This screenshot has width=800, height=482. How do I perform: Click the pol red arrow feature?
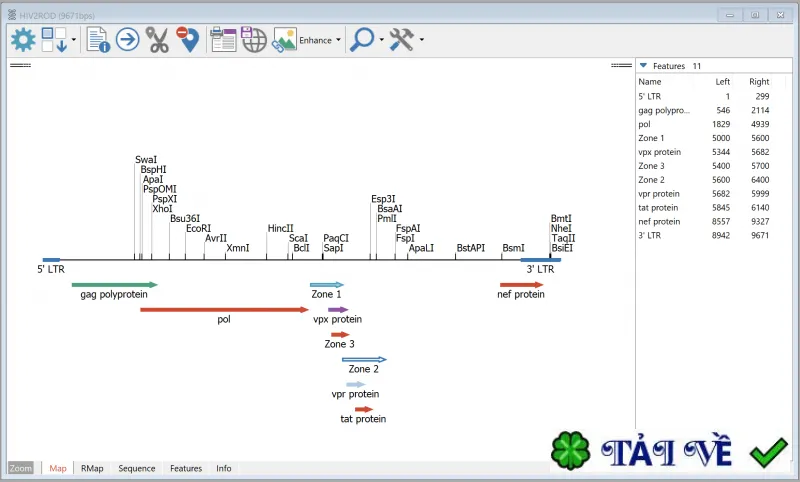click(224, 310)
